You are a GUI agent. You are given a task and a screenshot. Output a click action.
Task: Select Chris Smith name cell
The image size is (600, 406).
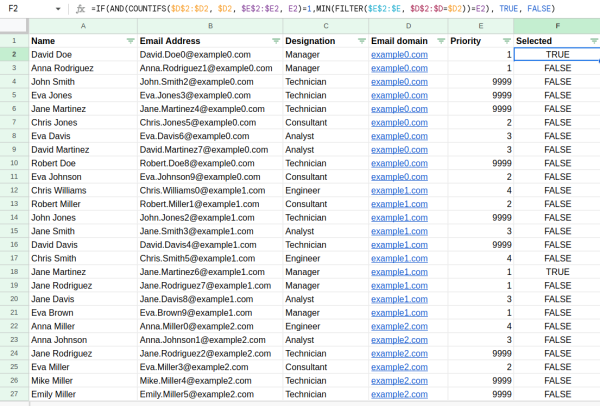tap(83, 258)
